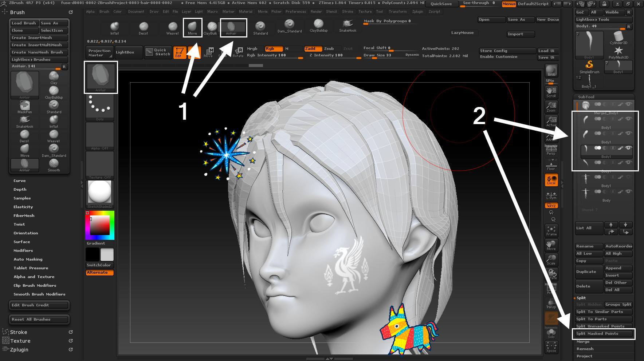Screen dimensions: 644x361
Task: Open the Stencil menu
Action: [x=331, y=12]
